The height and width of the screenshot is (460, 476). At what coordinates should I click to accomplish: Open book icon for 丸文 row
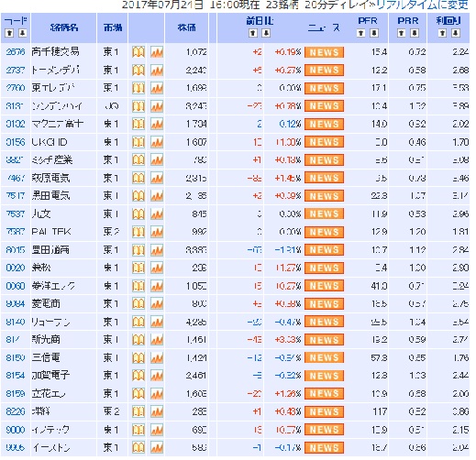pyautogui.click(x=138, y=214)
